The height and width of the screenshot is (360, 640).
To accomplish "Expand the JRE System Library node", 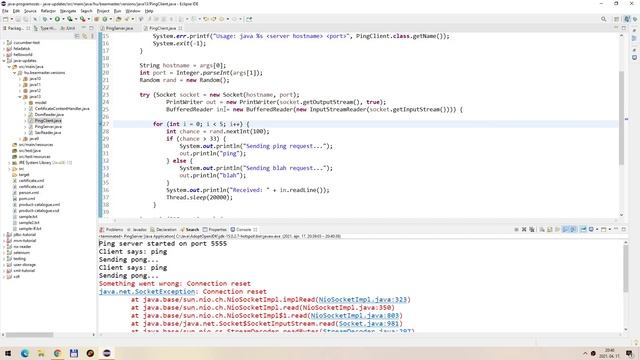I will click(x=9, y=162).
